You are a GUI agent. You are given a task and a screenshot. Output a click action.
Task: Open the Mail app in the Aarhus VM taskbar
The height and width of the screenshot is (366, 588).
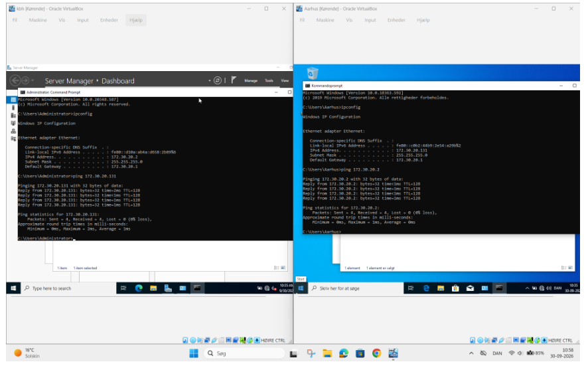(470, 288)
